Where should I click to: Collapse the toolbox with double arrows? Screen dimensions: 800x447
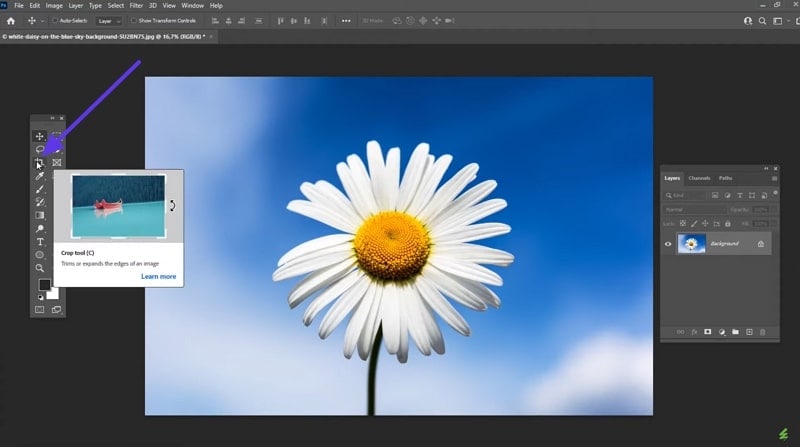click(x=52, y=118)
